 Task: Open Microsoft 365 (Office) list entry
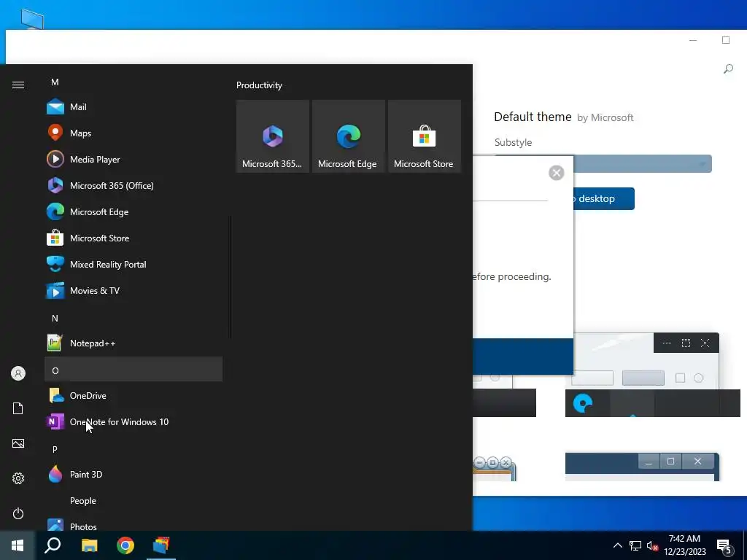pos(133,185)
